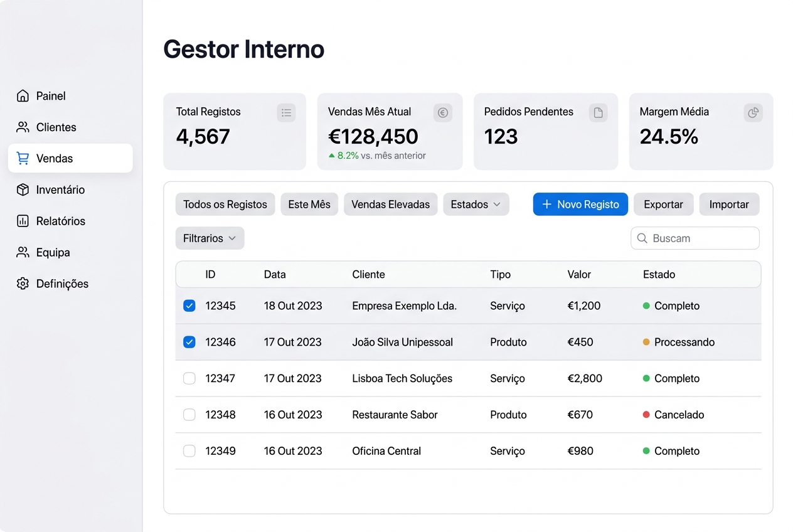Viewport: 793px width, 532px height.
Task: Click the Painel home icon in sidebar
Action: (x=23, y=95)
